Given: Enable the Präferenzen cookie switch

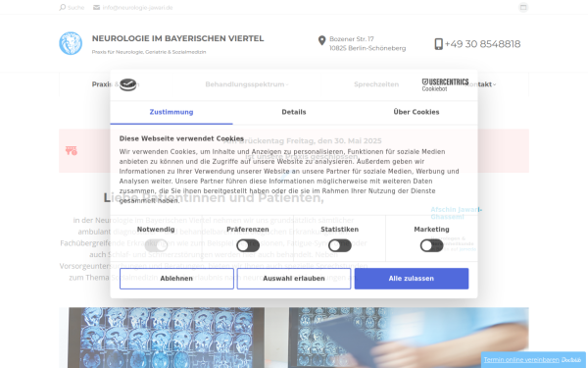Looking at the screenshot, I should click(x=248, y=246).
